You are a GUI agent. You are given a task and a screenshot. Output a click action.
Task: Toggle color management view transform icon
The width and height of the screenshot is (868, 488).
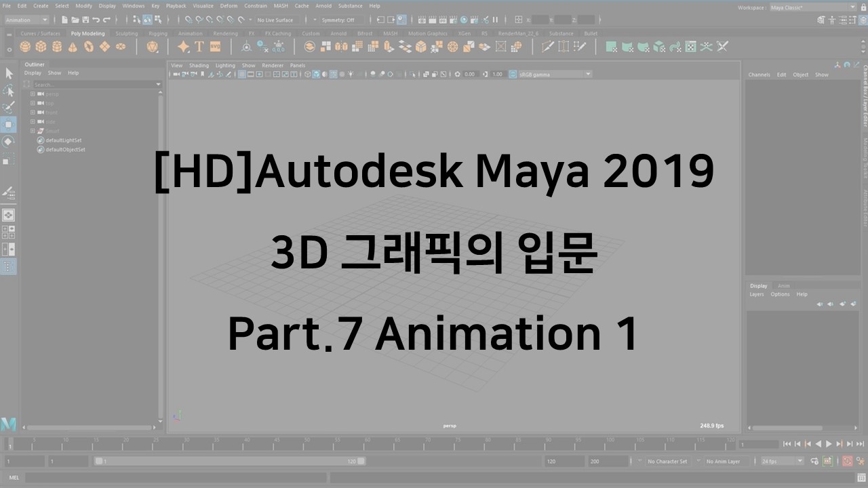(512, 75)
